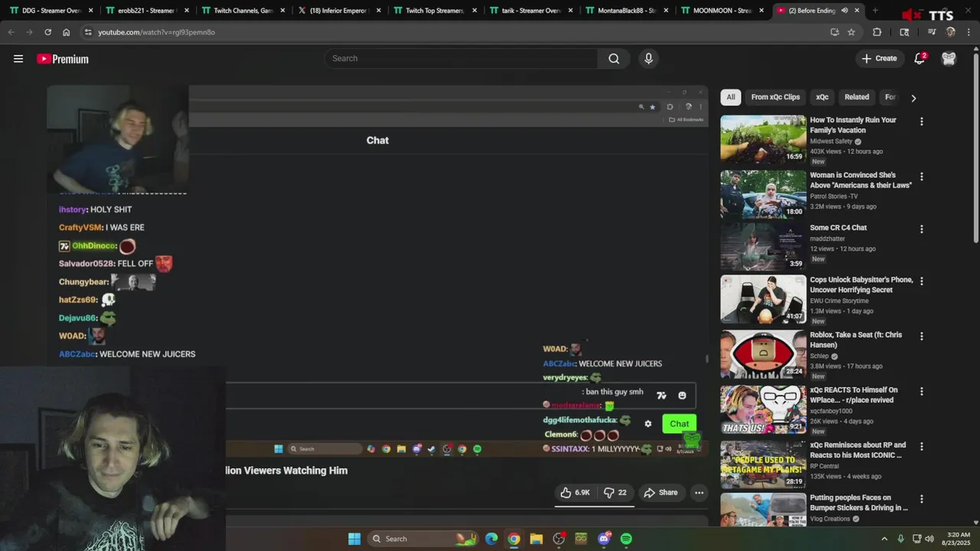
Task: Launch Microsoft Edge from taskbar
Action: 492,539
